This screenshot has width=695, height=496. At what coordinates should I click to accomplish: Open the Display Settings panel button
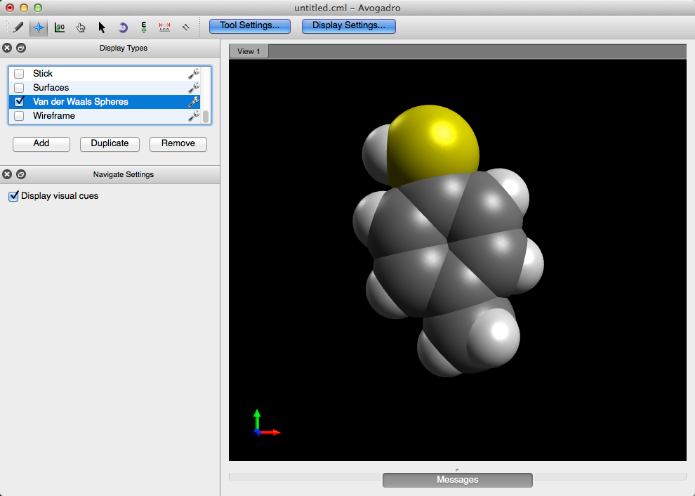[348, 25]
